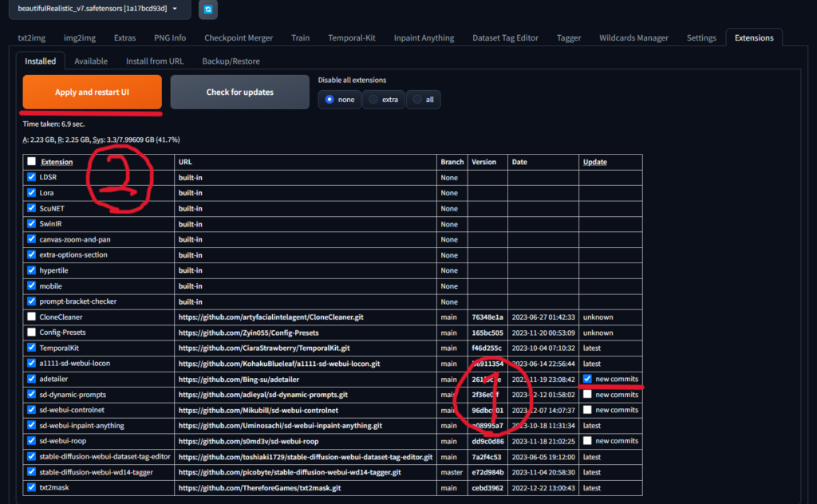Uncheck the a1111-sd-webui-locon extension checkbox
The width and height of the screenshot is (817, 504).
pos(32,363)
